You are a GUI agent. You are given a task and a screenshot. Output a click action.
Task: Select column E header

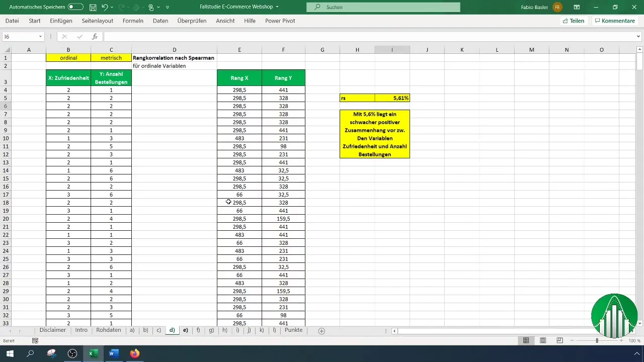click(239, 50)
